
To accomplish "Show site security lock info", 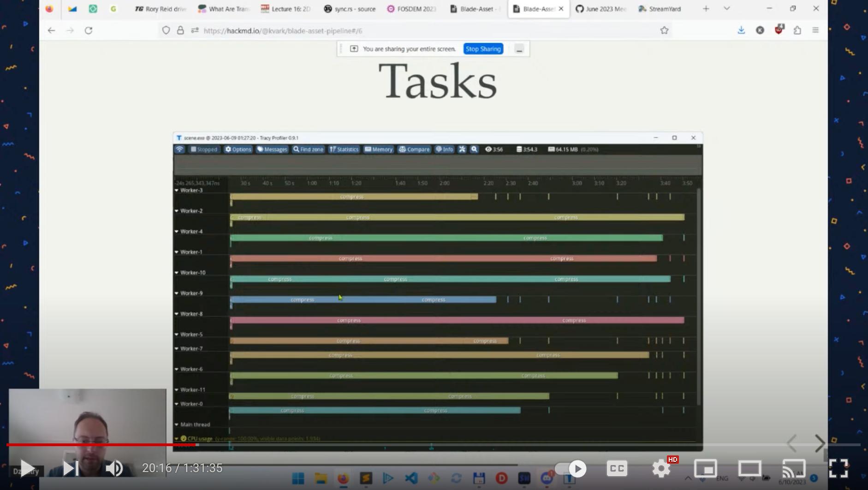I will [x=180, y=30].
